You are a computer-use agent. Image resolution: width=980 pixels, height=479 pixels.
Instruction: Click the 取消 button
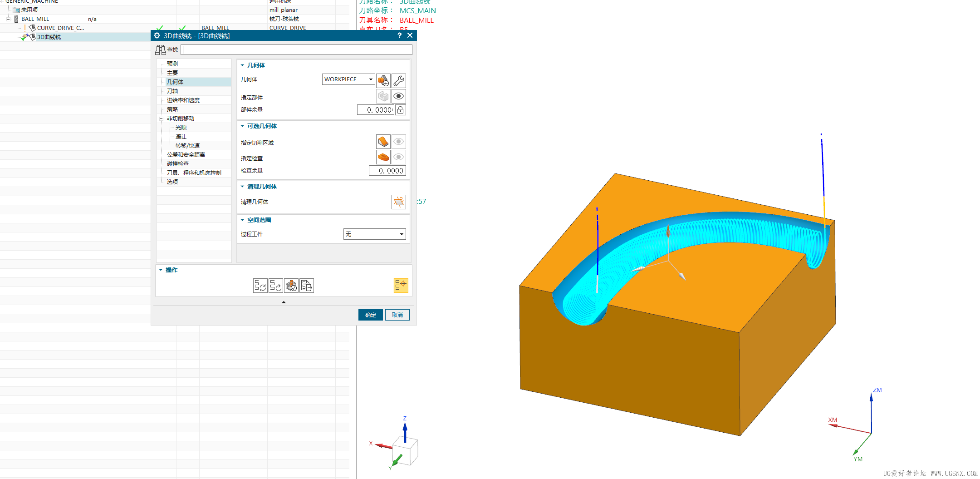[397, 315]
